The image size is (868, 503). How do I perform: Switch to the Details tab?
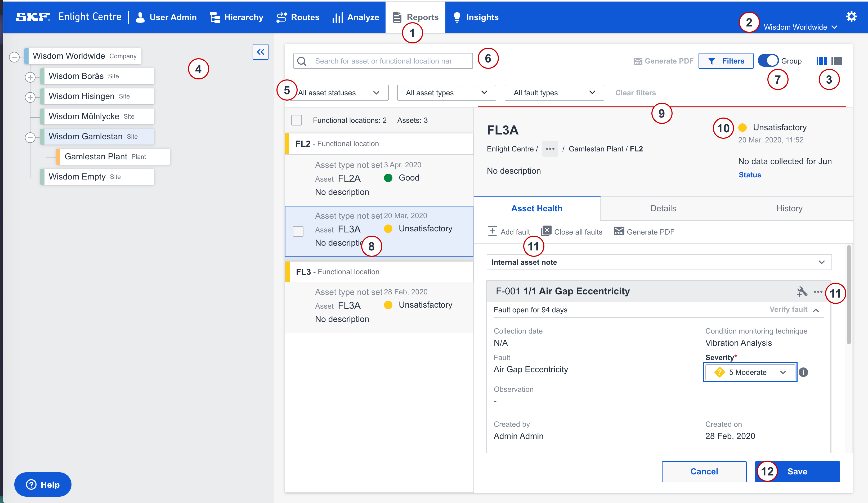[x=663, y=208]
